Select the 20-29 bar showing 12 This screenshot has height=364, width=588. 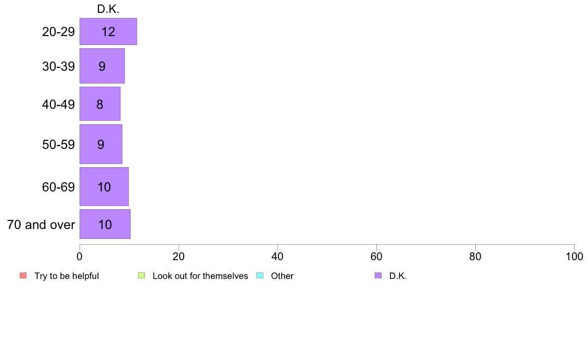click(x=108, y=32)
